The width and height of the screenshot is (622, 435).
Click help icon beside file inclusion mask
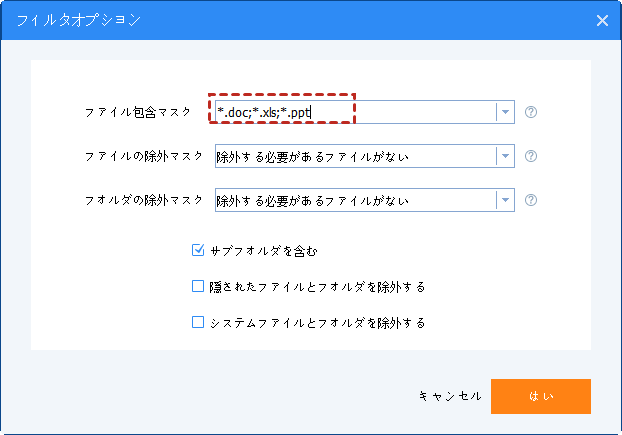tap(531, 112)
